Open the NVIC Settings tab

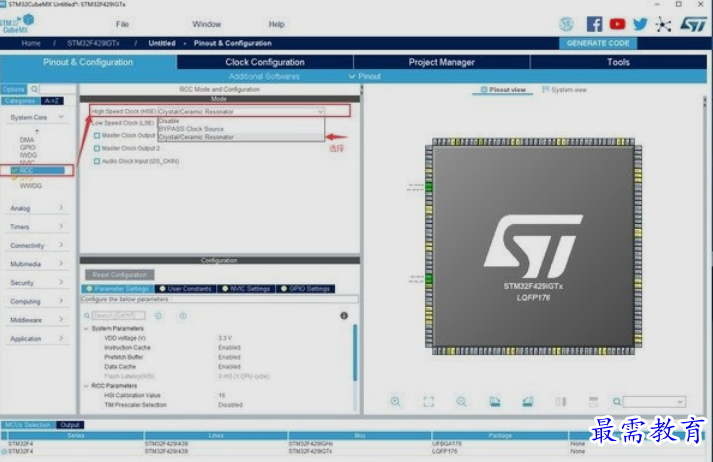coord(246,289)
